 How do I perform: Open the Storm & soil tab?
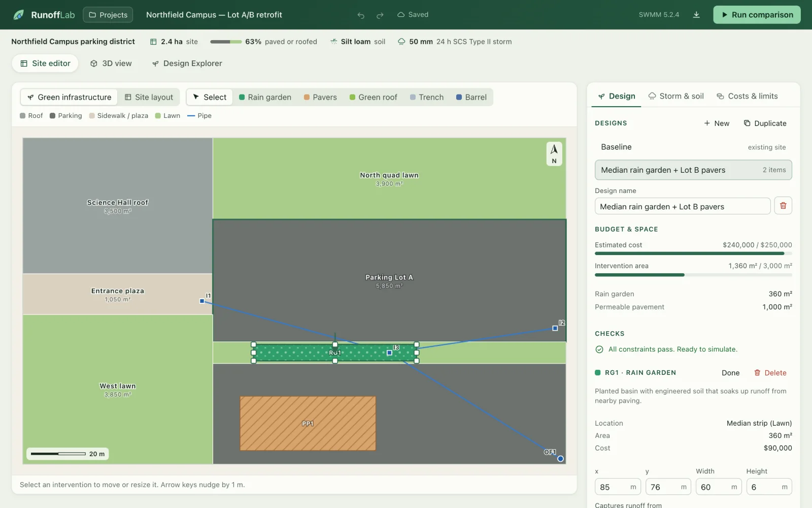(676, 96)
